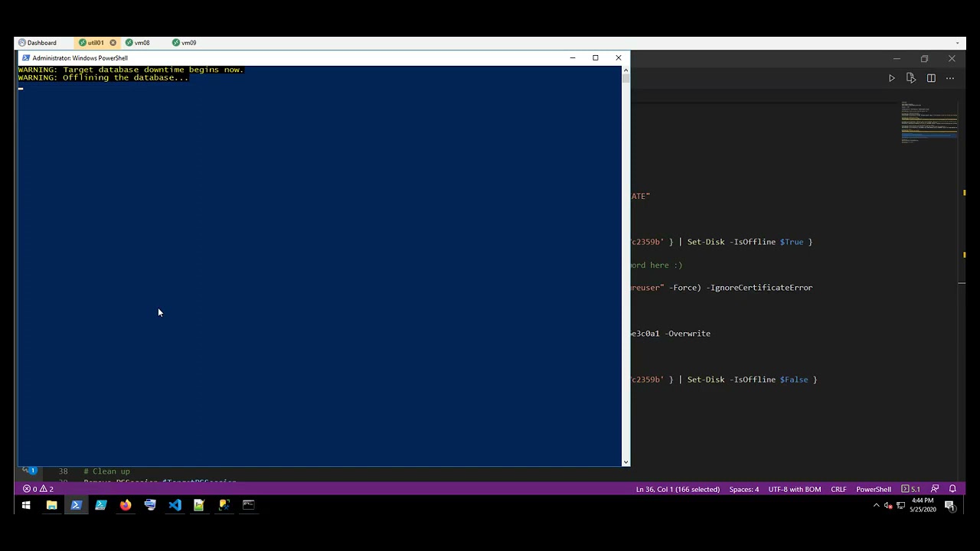Open VS Code feedback icon
The image size is (980, 551).
tap(935, 489)
